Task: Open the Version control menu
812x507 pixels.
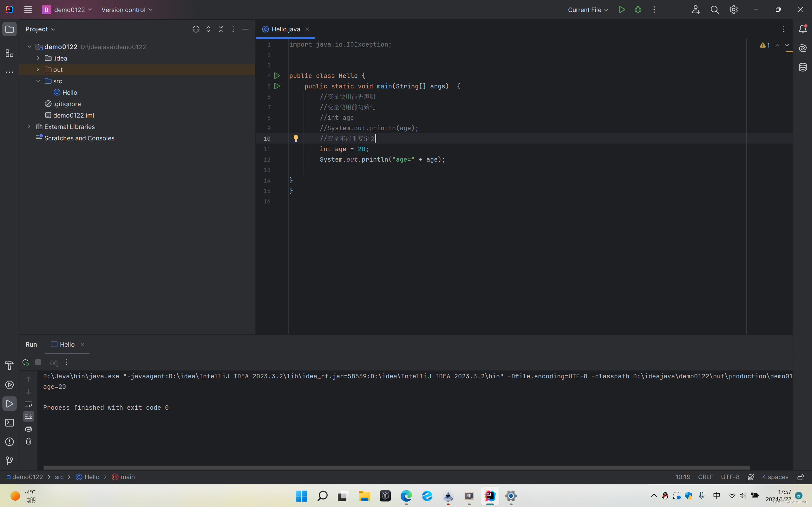Action: pos(127,10)
